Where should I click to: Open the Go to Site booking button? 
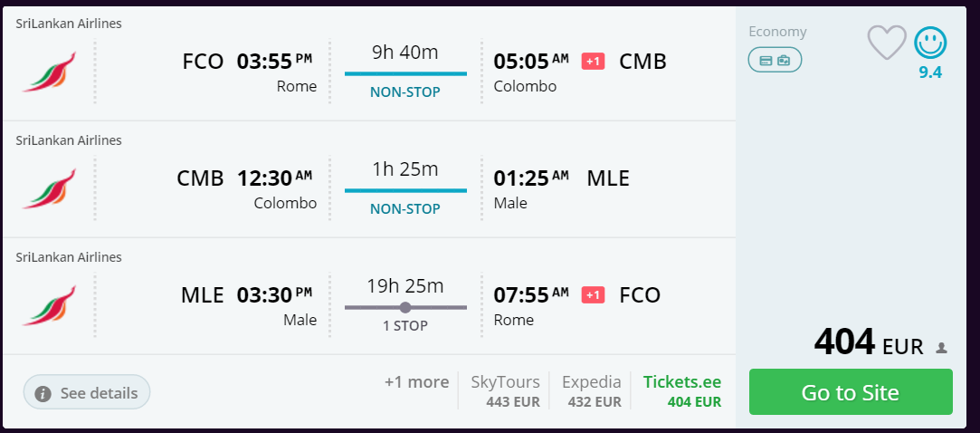click(x=851, y=391)
